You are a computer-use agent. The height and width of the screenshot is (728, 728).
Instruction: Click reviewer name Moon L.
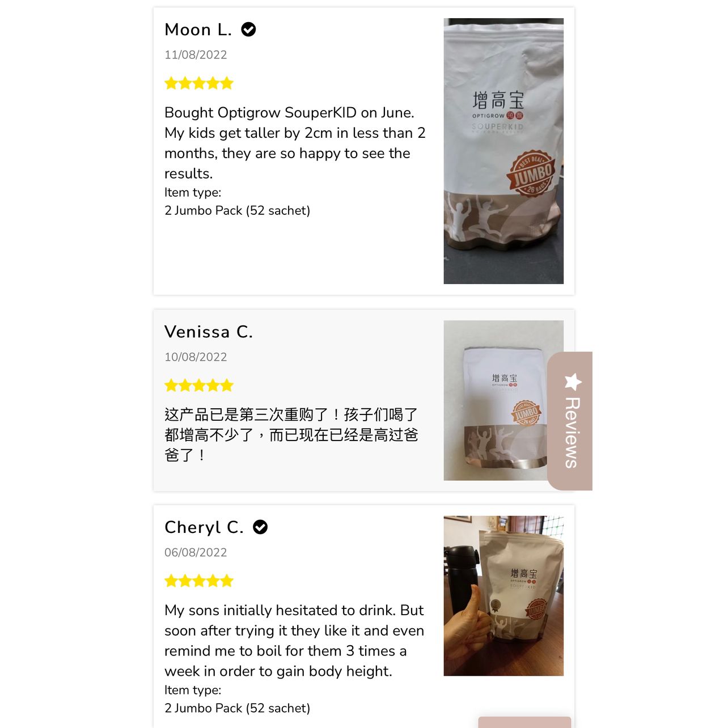pyautogui.click(x=198, y=29)
